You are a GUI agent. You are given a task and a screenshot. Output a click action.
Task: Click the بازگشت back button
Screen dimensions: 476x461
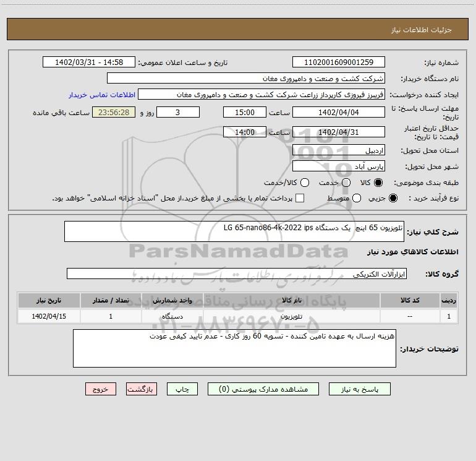[x=142, y=389]
